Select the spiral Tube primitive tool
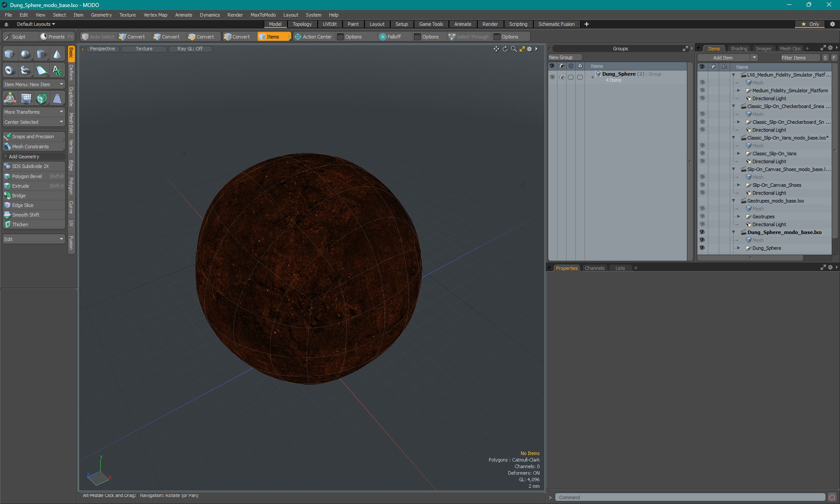Screen dimensions: 840x504 tap(25, 70)
